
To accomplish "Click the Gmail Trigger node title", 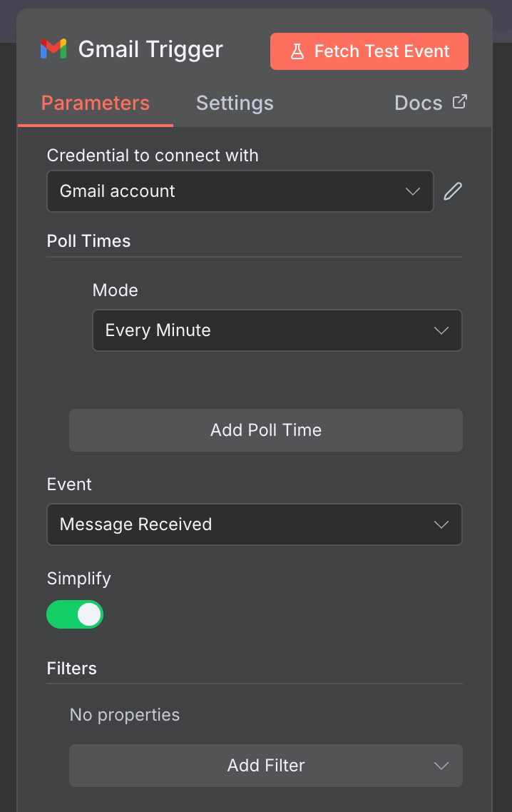I will [x=150, y=49].
